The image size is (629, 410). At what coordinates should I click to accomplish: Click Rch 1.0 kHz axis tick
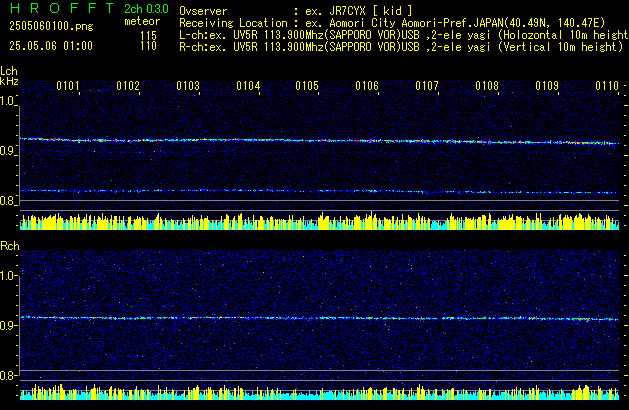pyautogui.click(x=8, y=276)
